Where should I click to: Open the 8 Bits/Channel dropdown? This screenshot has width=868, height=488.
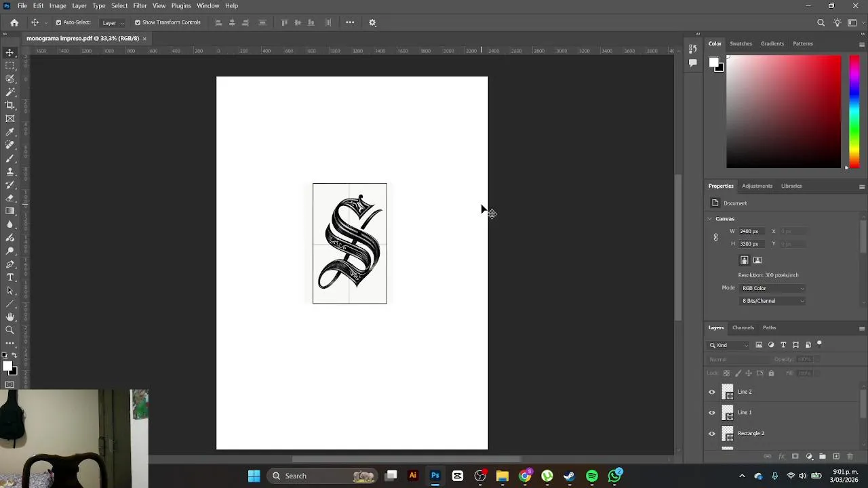point(772,301)
